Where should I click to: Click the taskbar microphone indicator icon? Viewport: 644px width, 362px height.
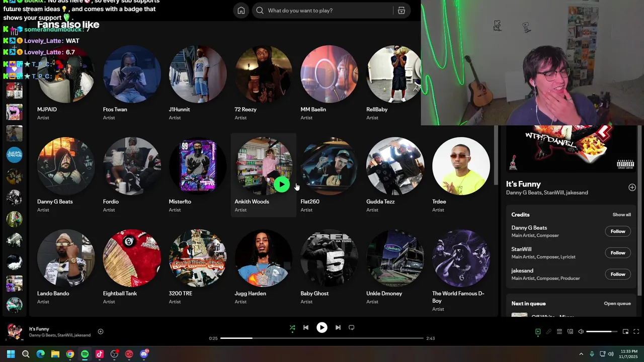point(592,354)
